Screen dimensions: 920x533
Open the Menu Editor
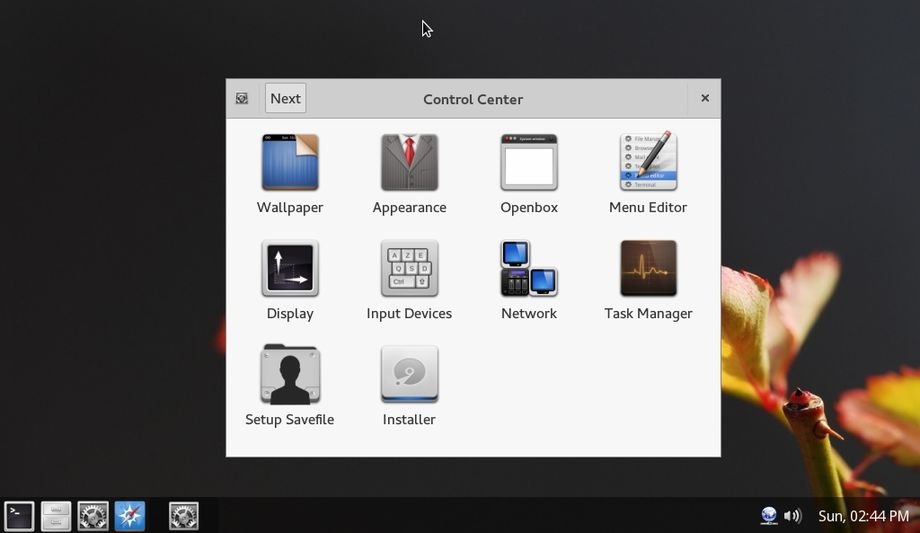(648, 163)
